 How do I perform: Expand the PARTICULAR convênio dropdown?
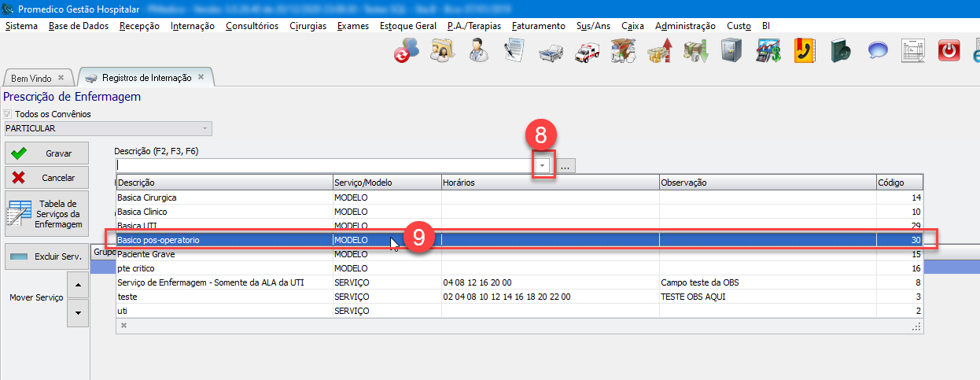click(x=205, y=128)
